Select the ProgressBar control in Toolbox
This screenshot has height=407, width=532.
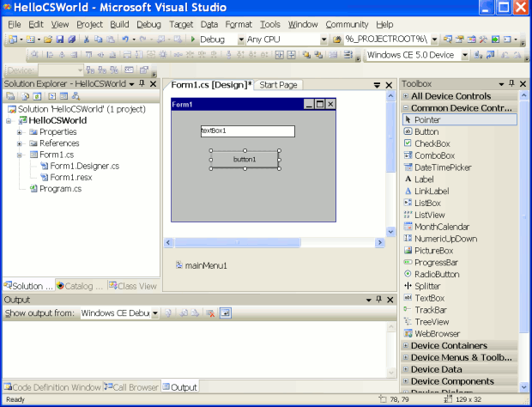click(x=436, y=262)
